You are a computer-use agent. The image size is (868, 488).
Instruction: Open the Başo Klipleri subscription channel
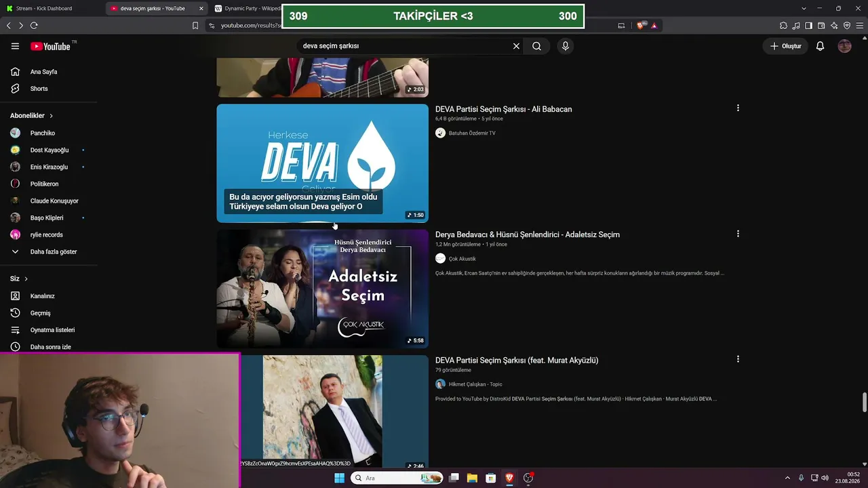tap(48, 218)
